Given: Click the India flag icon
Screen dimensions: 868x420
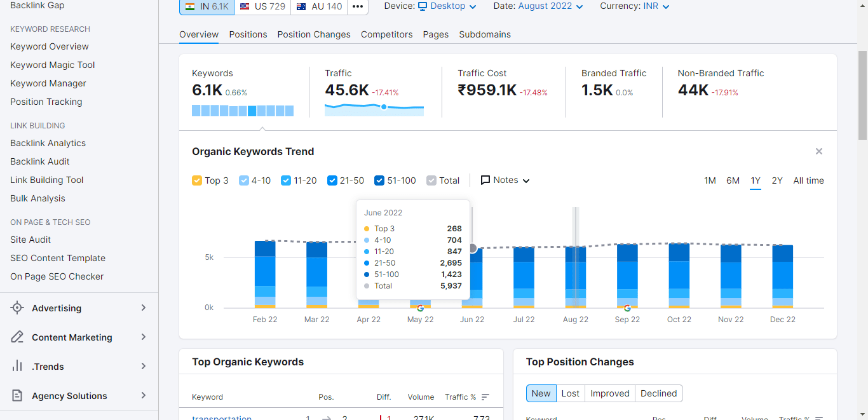Looking at the screenshot, I should pyautogui.click(x=190, y=6).
